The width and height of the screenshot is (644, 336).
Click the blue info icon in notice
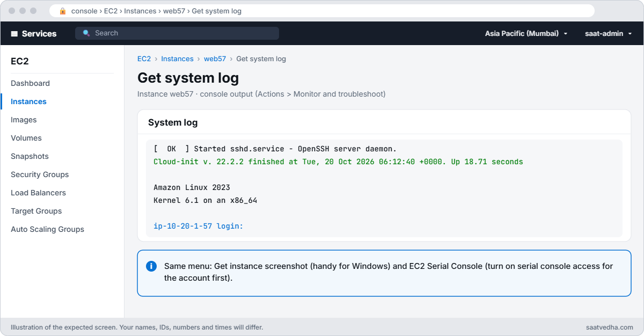(152, 266)
